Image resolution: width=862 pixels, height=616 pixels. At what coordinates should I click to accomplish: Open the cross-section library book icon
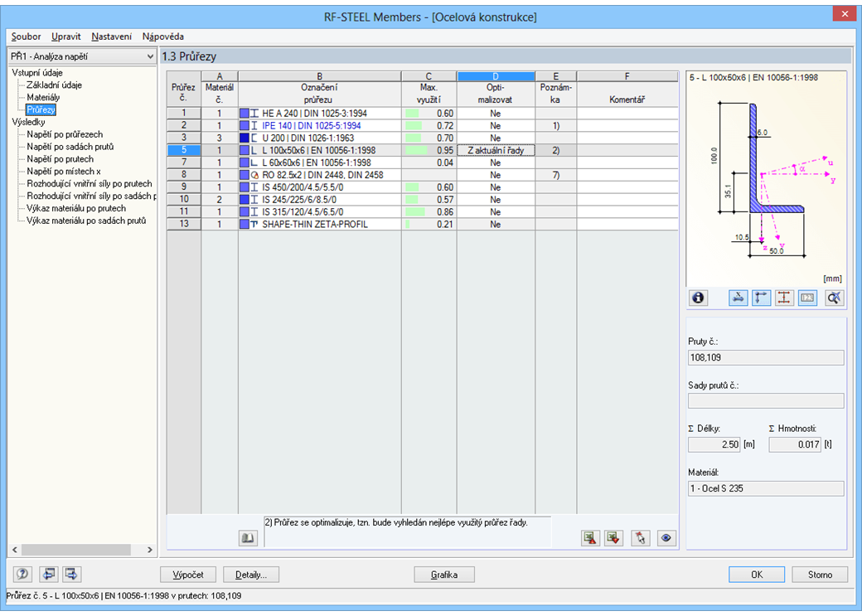coord(248,538)
